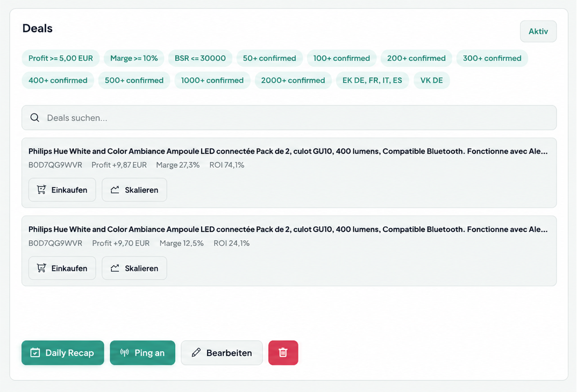Click into the Deals suchen search field
Screen dimensions: 577x392
[289, 118]
